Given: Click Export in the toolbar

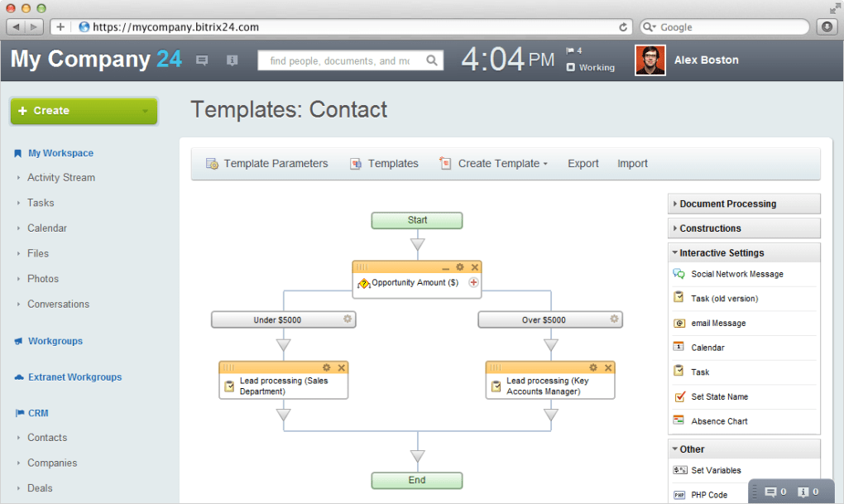Looking at the screenshot, I should coord(583,164).
